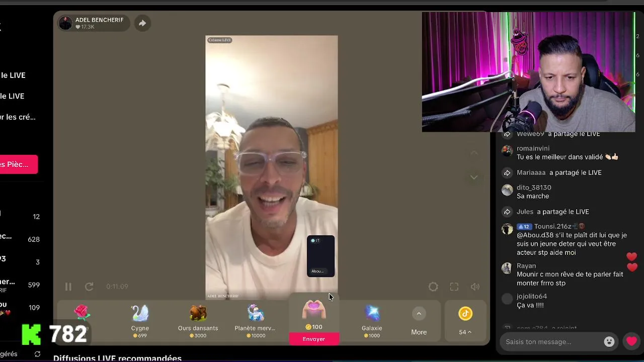Viewport: 644px width, 362px height.
Task: Go to previous live stream arrow
Action: point(474,152)
